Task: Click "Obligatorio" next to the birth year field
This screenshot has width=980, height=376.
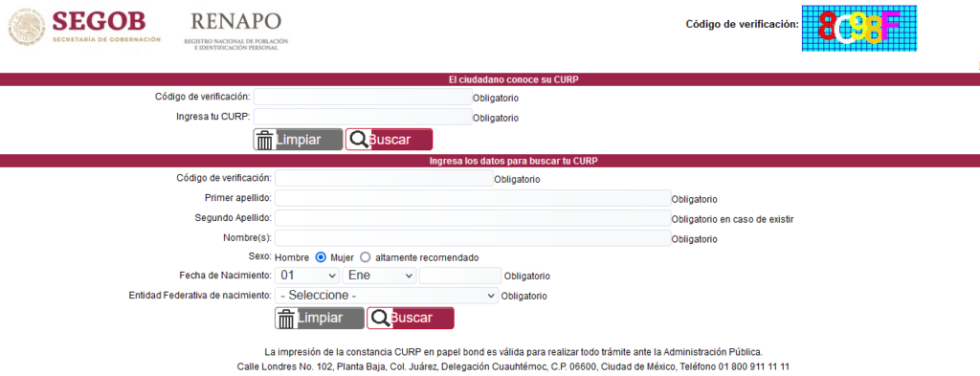Action: [527, 276]
